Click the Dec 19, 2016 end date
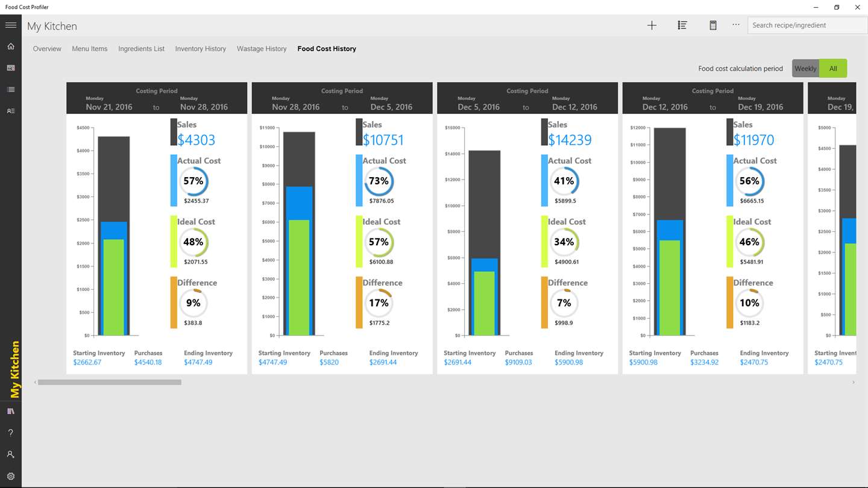 [x=761, y=107]
